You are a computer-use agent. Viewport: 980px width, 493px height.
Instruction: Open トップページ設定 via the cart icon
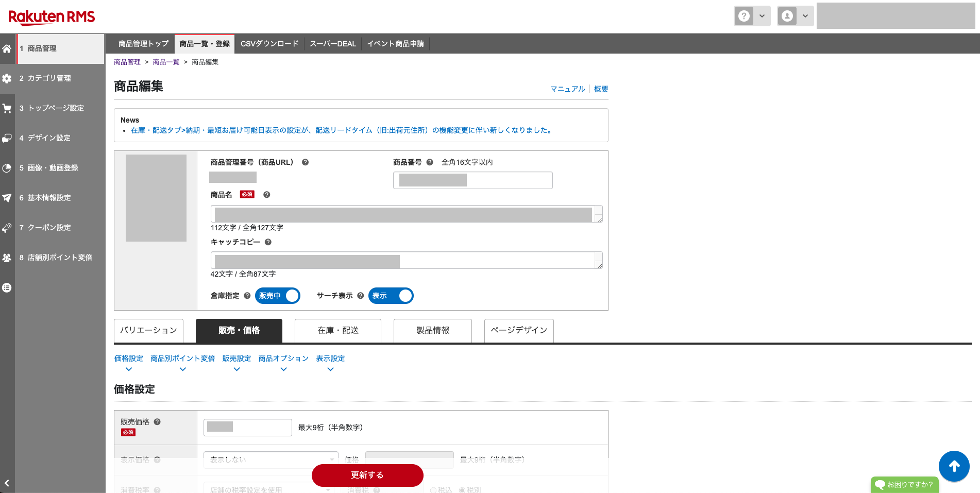coord(7,108)
